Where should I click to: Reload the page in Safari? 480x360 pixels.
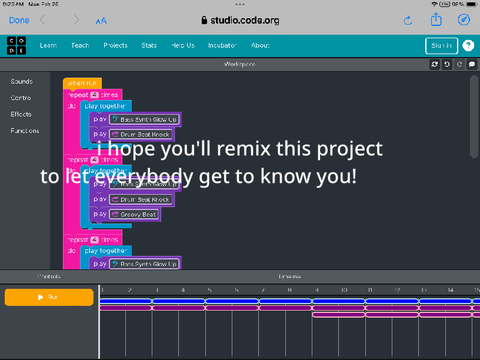click(408, 21)
